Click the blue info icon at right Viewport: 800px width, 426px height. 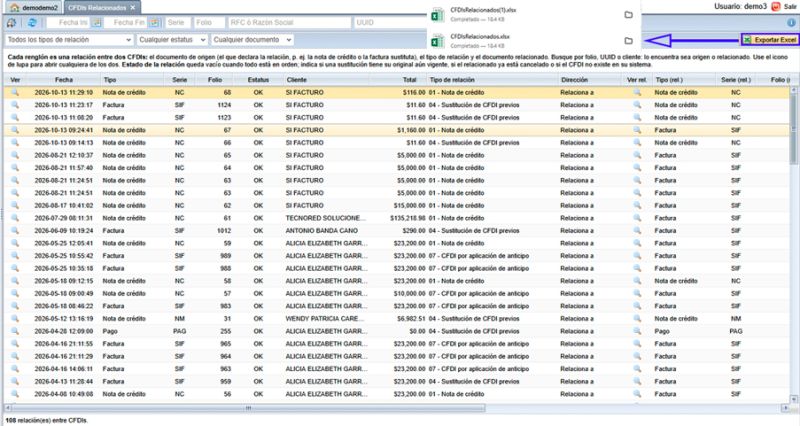click(791, 23)
